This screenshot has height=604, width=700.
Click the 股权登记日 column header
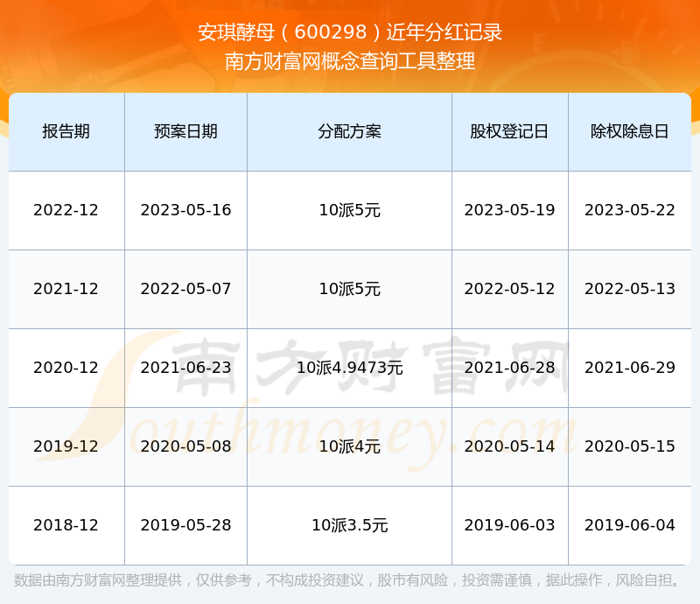[x=509, y=131]
